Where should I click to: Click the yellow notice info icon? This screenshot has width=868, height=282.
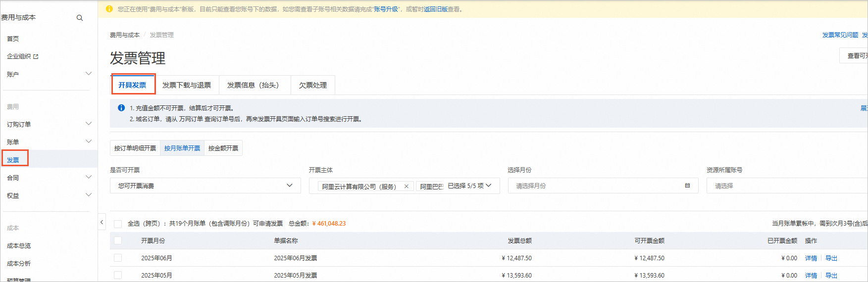click(109, 9)
